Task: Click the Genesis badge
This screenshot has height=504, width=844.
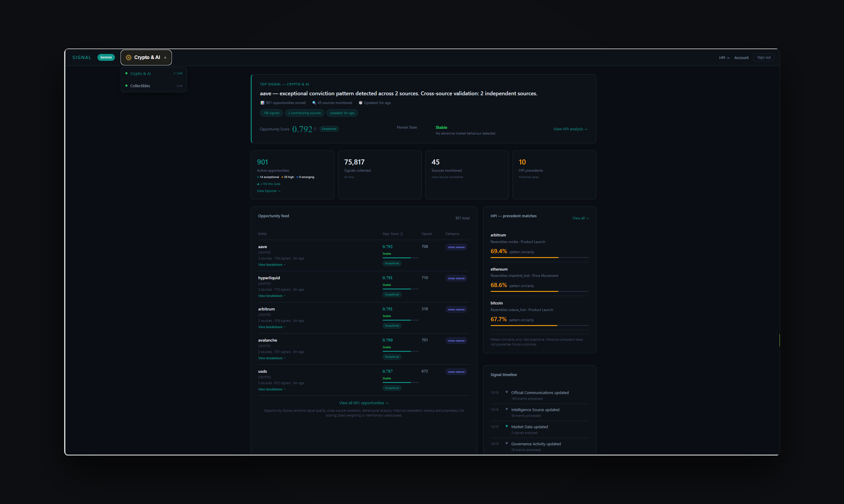Action: 106,58
